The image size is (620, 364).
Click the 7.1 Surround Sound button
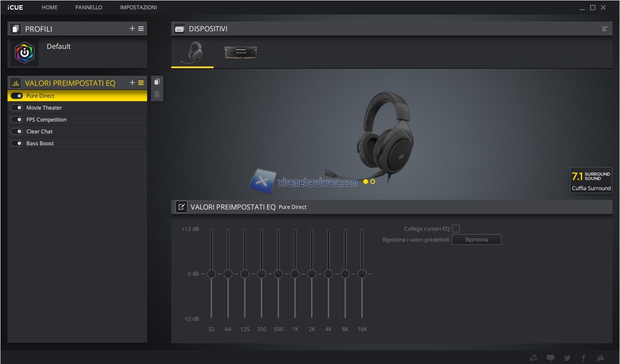tap(591, 180)
